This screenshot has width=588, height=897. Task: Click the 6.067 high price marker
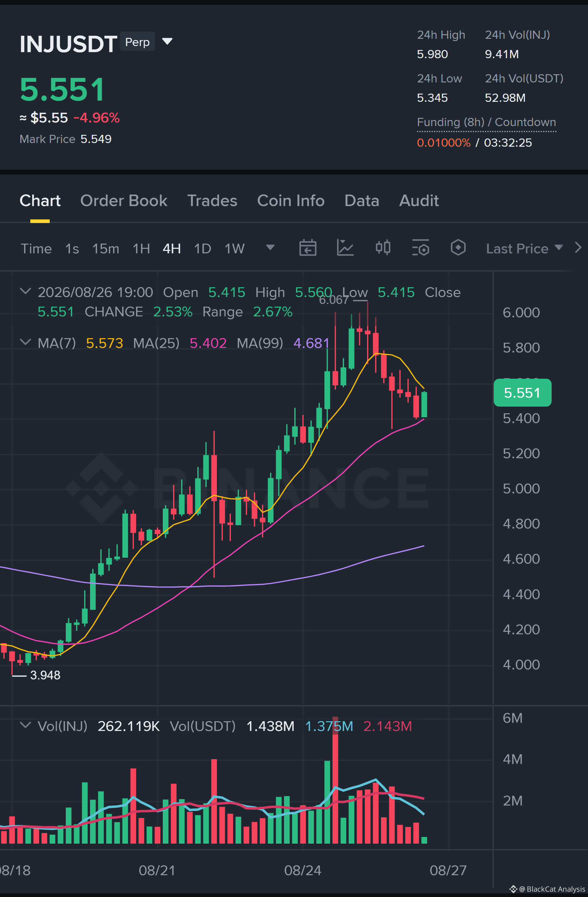pyautogui.click(x=334, y=300)
